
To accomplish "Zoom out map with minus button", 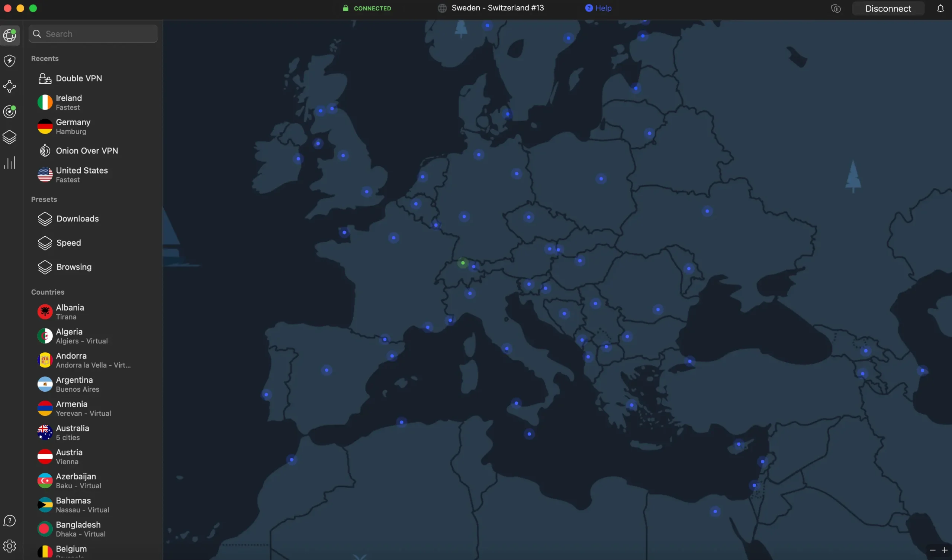I will (932, 550).
